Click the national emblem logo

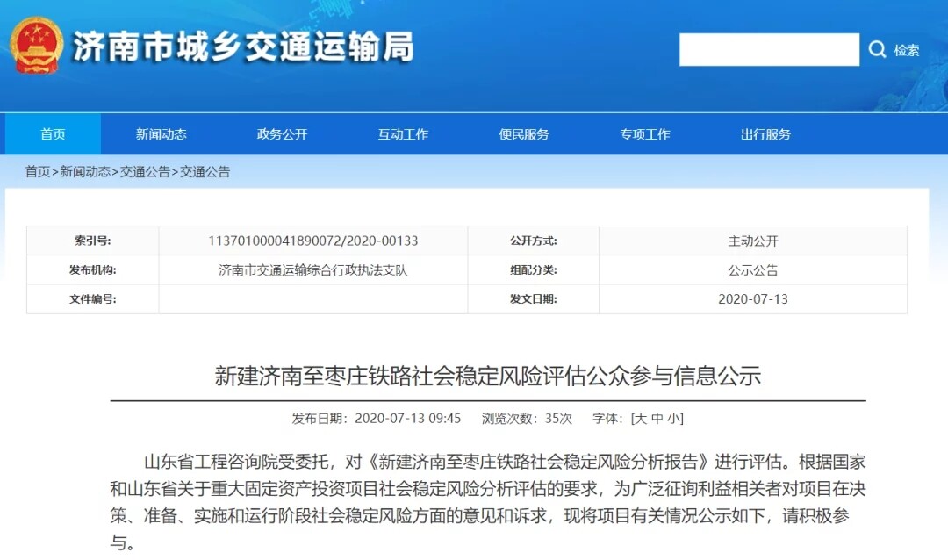pos(37,46)
